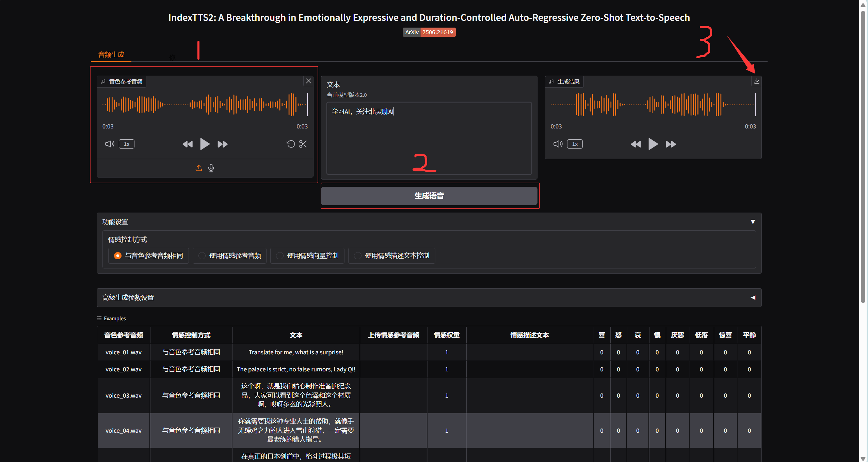Play the voice reference audio

[x=205, y=144]
